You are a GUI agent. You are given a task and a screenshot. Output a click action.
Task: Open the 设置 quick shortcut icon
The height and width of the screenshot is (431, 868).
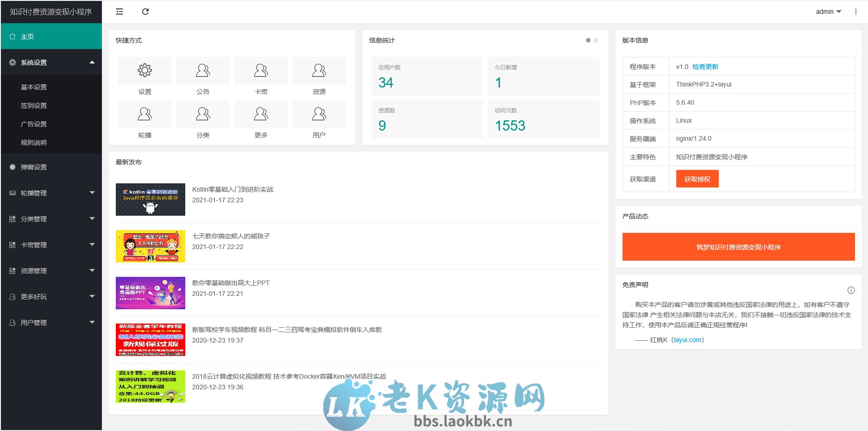click(x=144, y=70)
